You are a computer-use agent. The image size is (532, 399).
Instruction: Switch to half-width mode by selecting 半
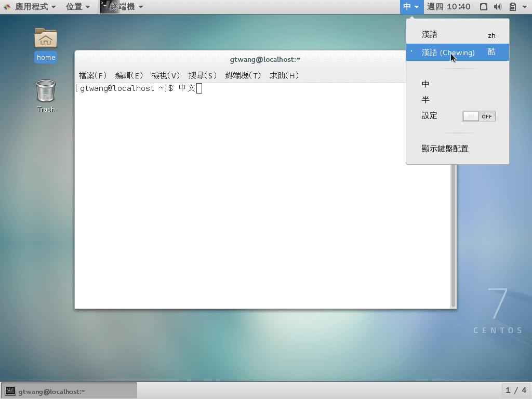tap(425, 100)
